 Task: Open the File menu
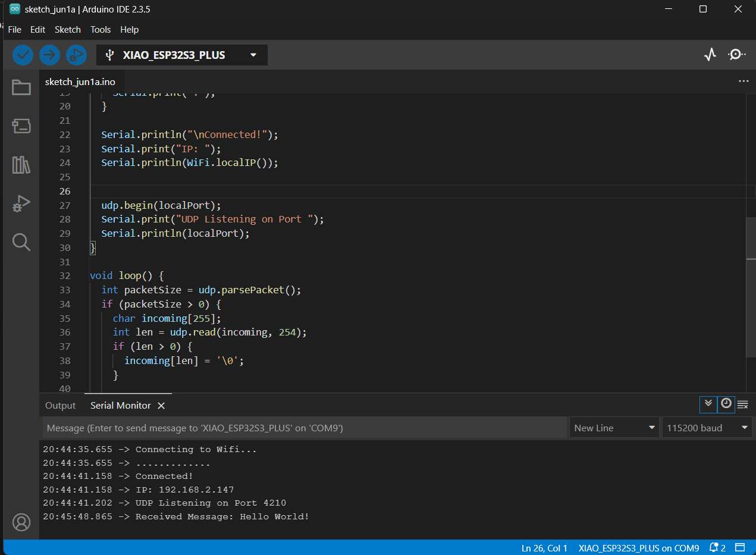tap(14, 30)
